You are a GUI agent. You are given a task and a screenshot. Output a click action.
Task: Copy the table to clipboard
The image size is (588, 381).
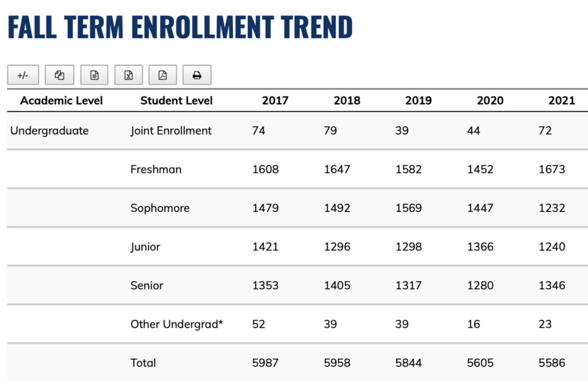click(59, 75)
